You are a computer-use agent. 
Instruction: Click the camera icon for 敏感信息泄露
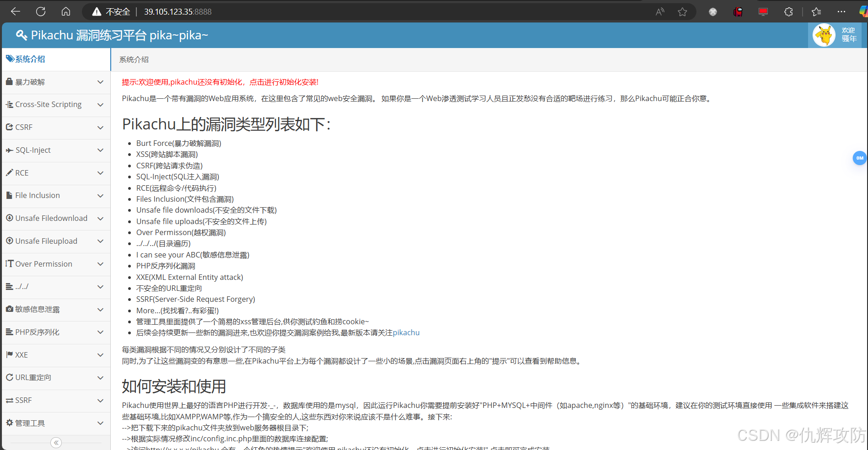coord(9,309)
